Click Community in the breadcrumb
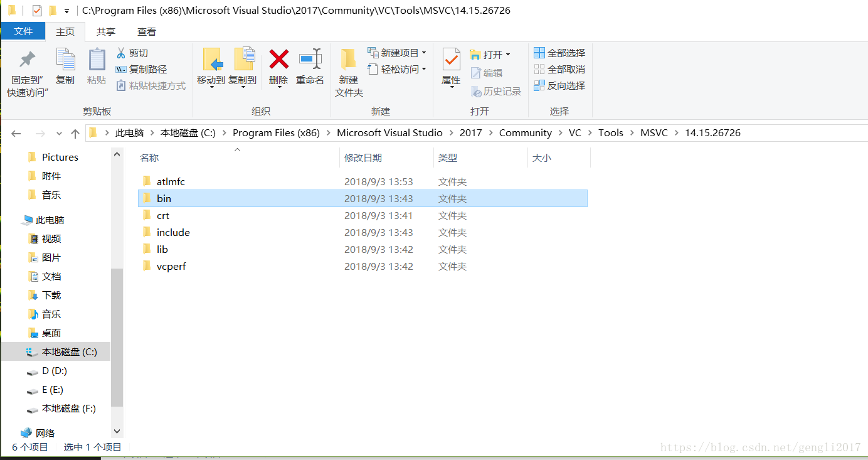Screen dimensions: 868x460 526,132
